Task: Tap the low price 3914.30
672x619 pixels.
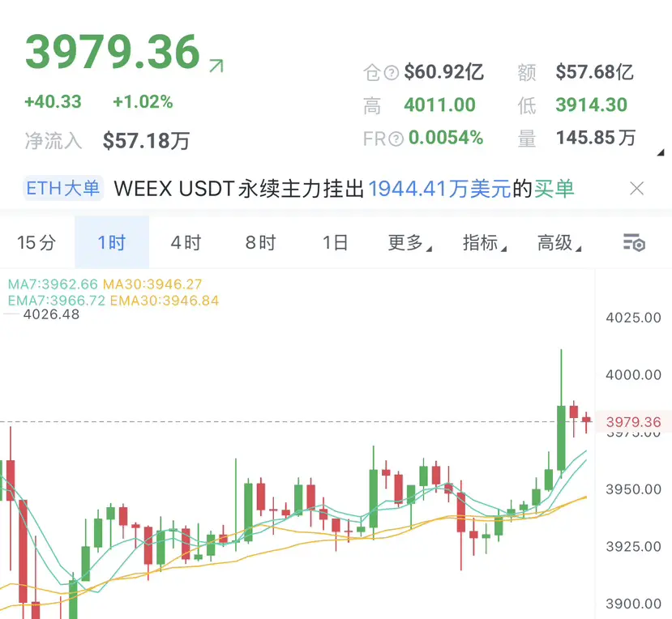Action: (592, 105)
